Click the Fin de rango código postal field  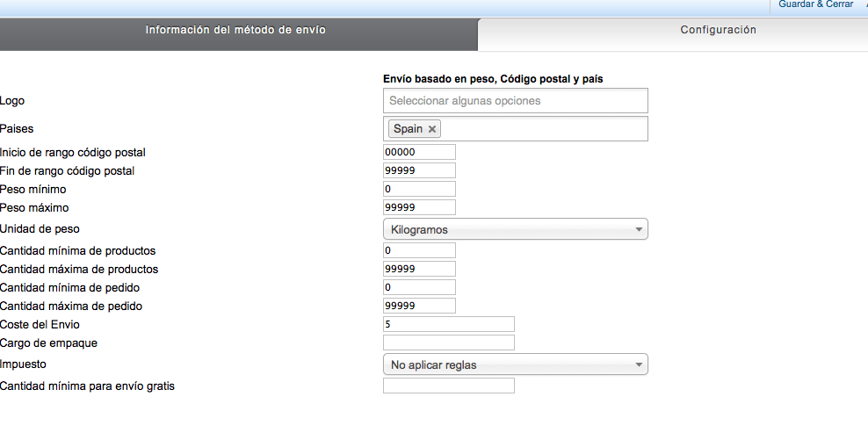(419, 170)
